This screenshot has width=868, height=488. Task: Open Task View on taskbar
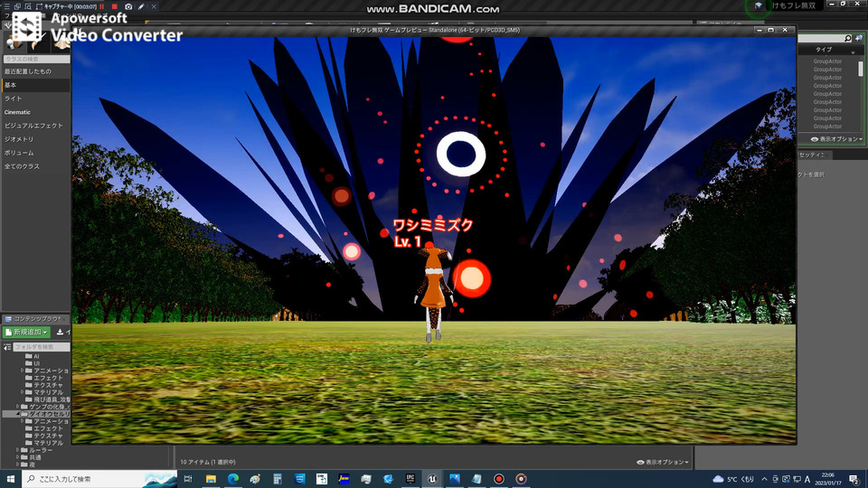(x=188, y=479)
